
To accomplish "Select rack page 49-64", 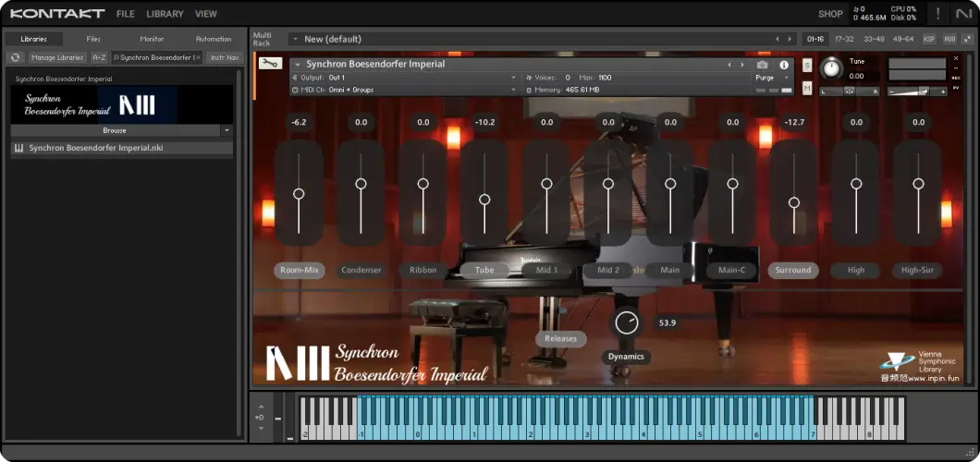I will (x=903, y=39).
